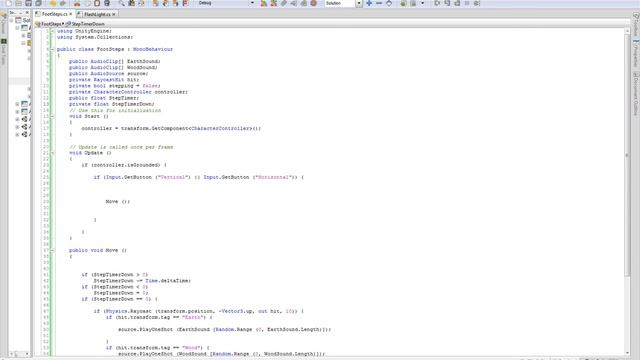Screen dimensions: 640x360
Task: Click the Save All toolbar icon
Action: [x=38, y=3]
